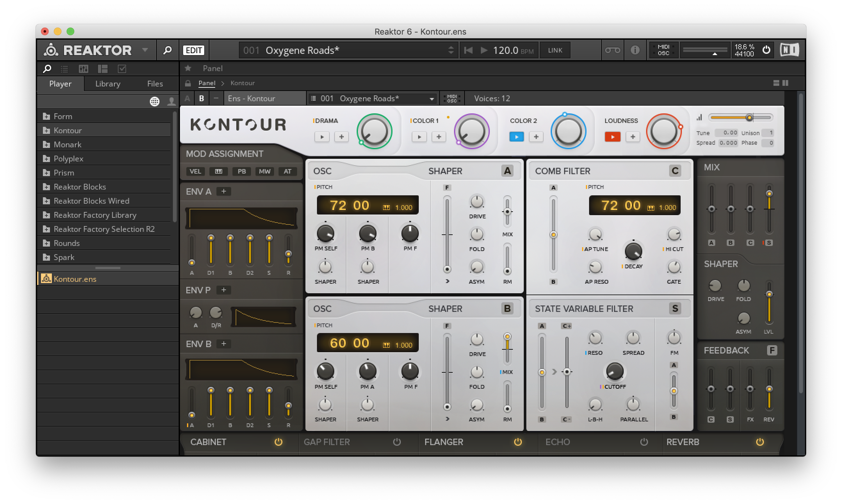Select VEL mod assignment
This screenshot has width=842, height=504.
[x=195, y=171]
